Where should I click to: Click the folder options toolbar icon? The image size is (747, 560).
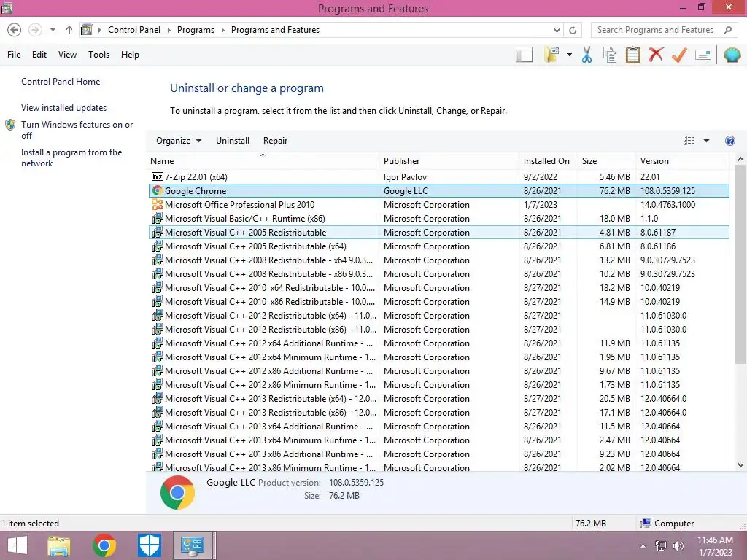(x=551, y=55)
